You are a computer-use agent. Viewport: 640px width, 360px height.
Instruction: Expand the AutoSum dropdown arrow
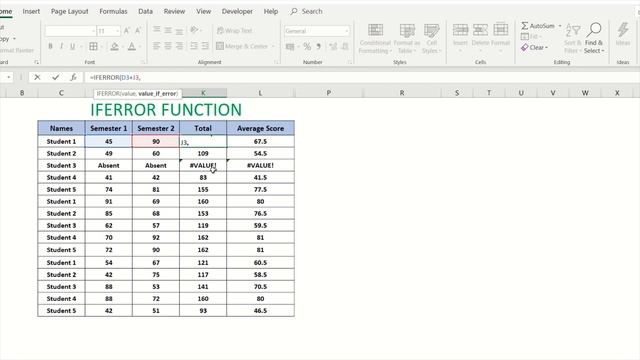click(560, 26)
